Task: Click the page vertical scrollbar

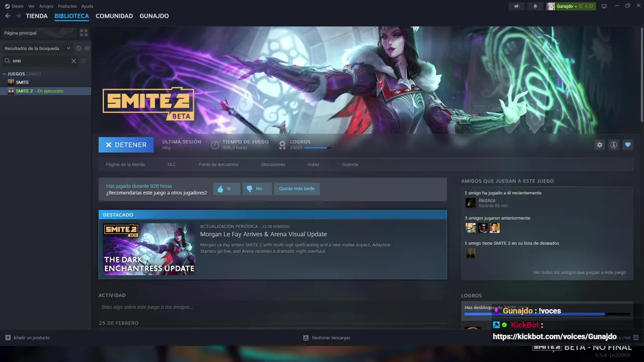Action: click(642, 74)
